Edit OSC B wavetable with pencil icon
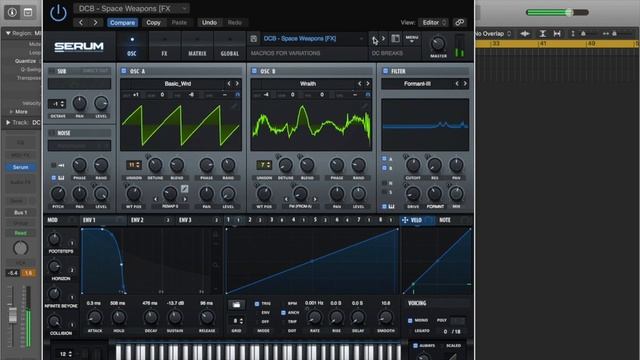Image resolution: width=640 pixels, height=360 pixels. [364, 106]
